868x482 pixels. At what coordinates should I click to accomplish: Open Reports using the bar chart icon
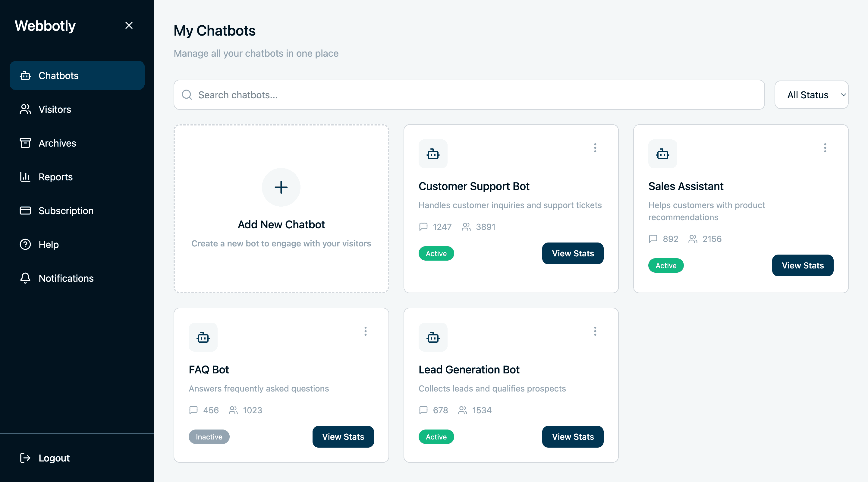[x=25, y=177]
